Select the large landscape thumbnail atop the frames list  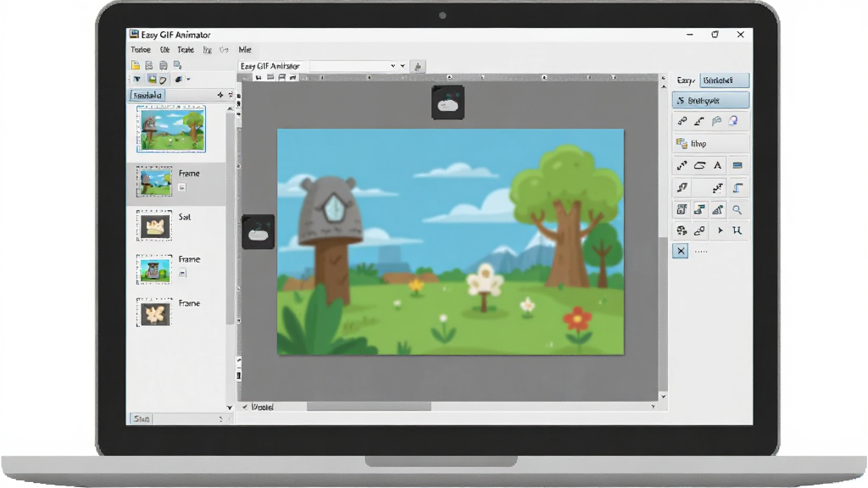pos(171,129)
